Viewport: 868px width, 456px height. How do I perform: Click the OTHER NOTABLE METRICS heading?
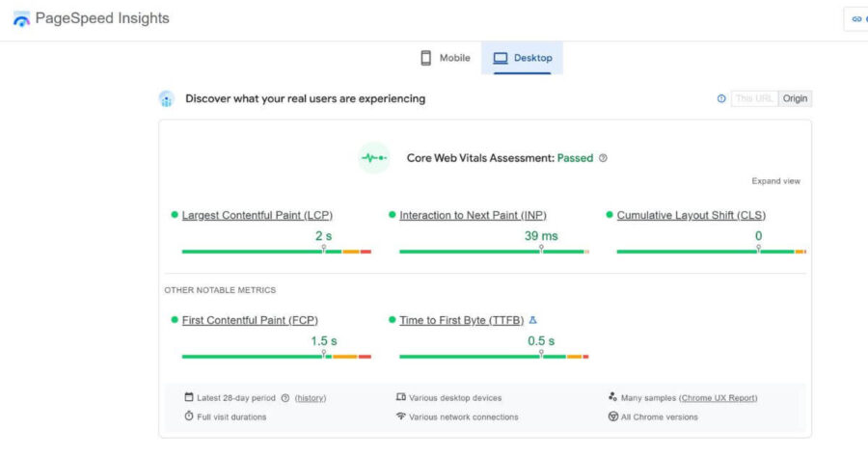click(220, 290)
